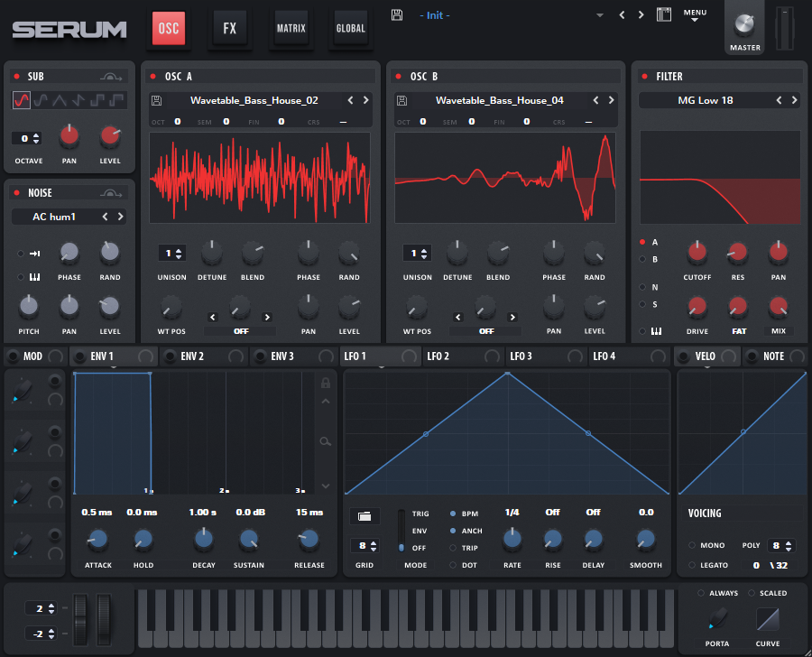
Task: Click the noise one-shot arrow icon
Action: pos(34,254)
